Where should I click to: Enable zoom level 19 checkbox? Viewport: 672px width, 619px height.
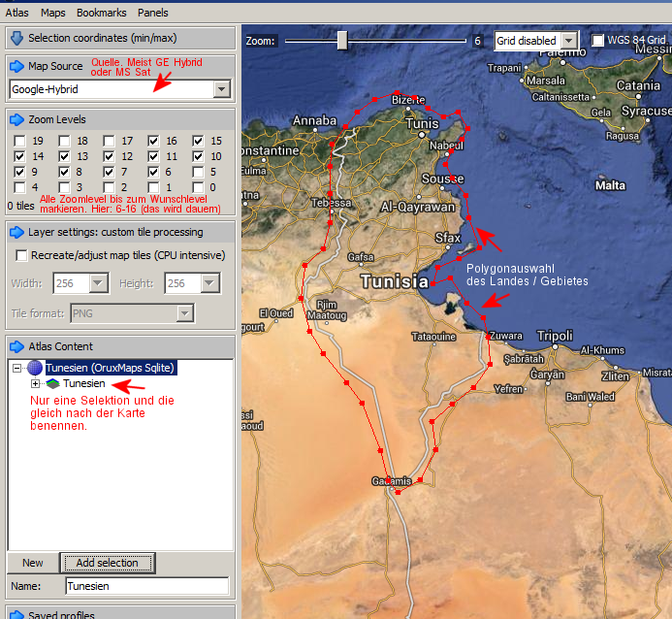(19, 141)
